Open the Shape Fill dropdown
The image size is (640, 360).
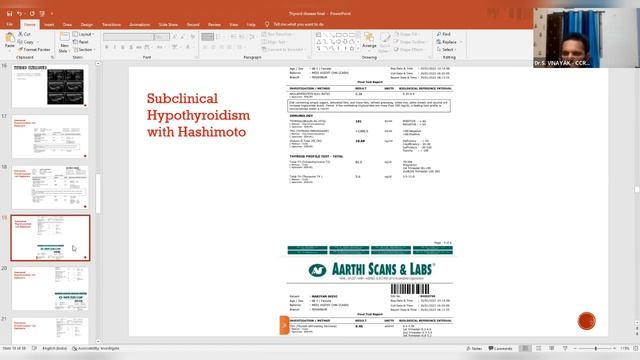(406, 34)
